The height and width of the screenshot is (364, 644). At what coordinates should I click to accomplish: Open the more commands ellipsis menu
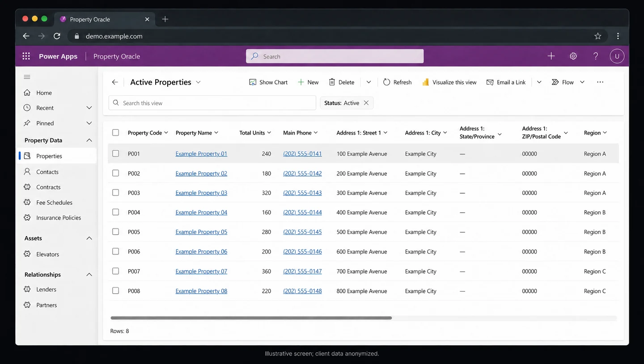(600, 82)
